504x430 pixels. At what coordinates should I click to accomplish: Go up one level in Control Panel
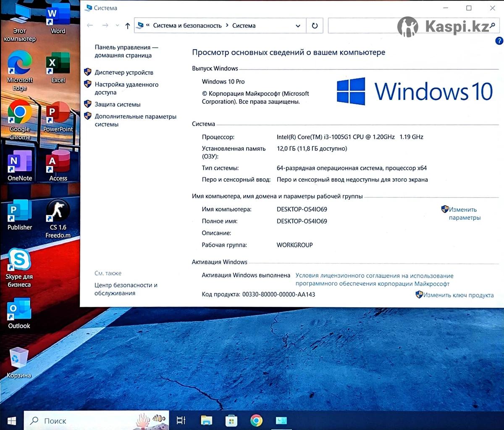click(128, 26)
